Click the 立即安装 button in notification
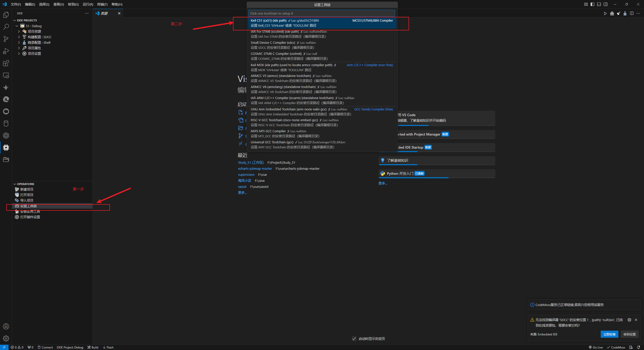Viewport: 644px width, 350px height. coord(609,334)
